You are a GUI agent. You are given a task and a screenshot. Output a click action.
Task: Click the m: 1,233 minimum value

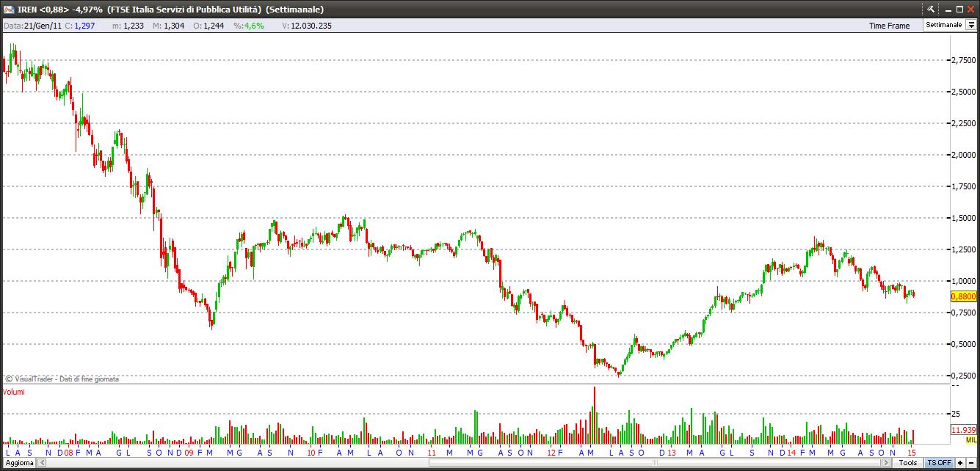pos(126,26)
